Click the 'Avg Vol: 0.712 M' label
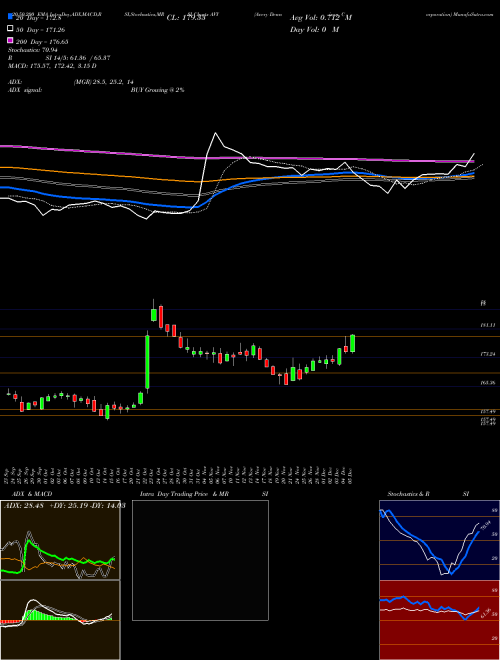 pyautogui.click(x=321, y=18)
